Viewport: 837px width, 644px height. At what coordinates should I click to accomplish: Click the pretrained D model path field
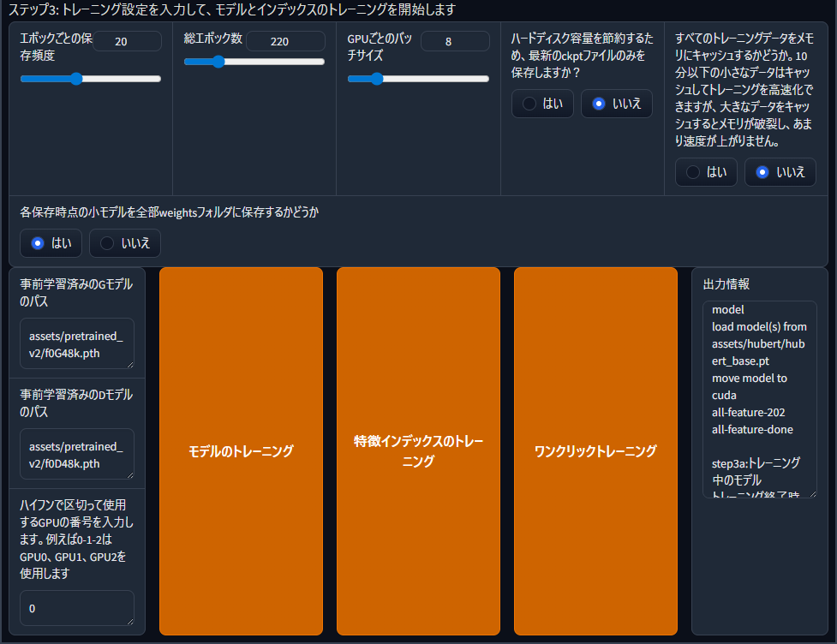pyautogui.click(x=76, y=454)
